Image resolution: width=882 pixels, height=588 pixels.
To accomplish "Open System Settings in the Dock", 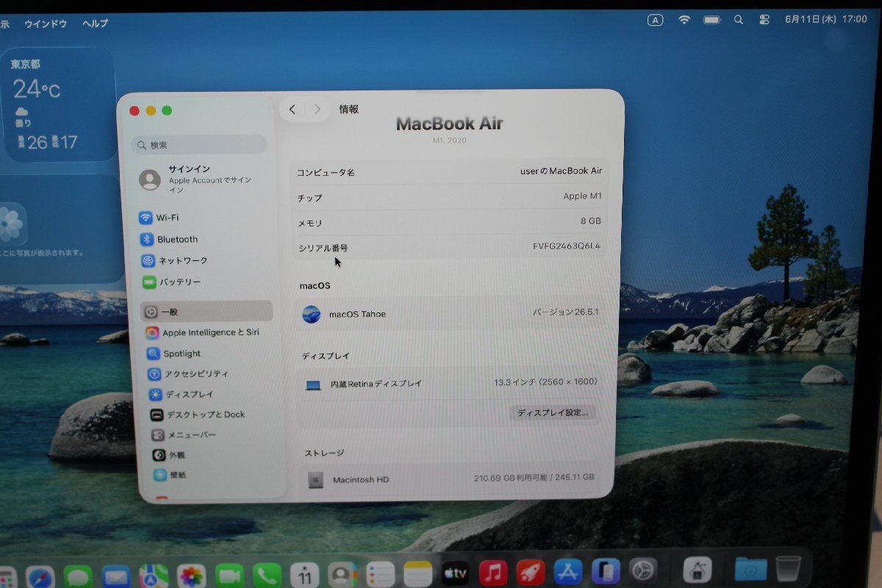I will tap(643, 570).
